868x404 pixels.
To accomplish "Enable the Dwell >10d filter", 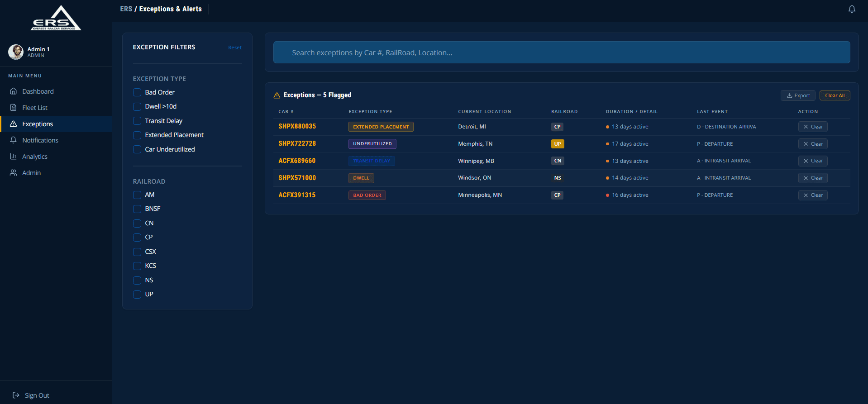I will pyautogui.click(x=137, y=107).
